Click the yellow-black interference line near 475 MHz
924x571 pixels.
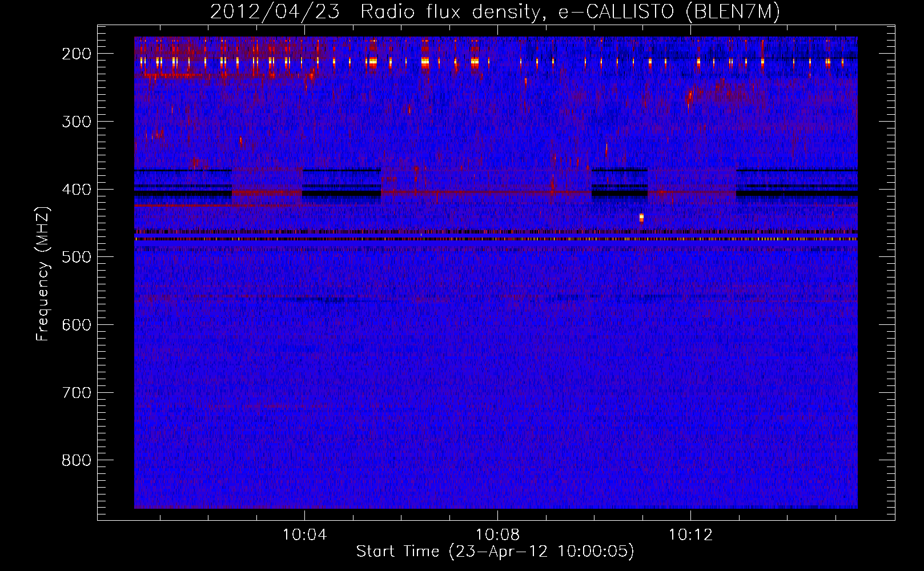tap(496, 239)
